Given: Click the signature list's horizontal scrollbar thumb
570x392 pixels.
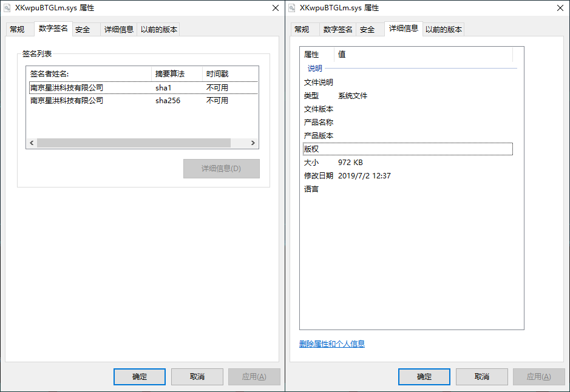Looking at the screenshot, I should 134,143.
